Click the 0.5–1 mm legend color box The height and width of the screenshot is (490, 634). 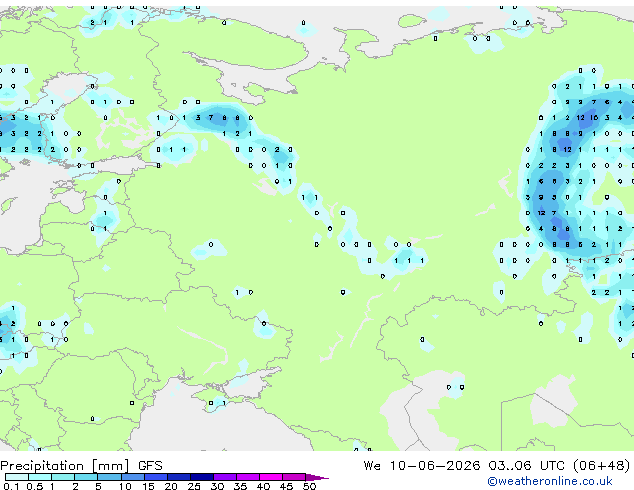coord(40,477)
